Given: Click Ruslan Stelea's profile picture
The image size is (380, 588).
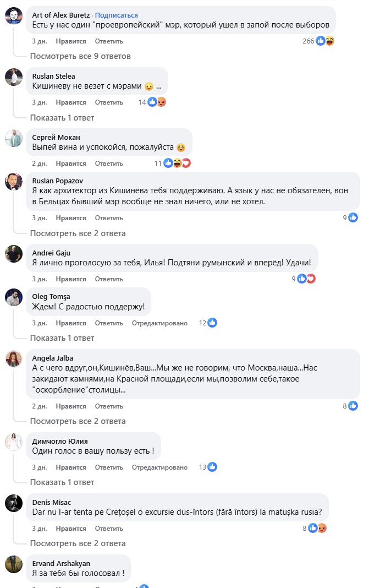Looking at the screenshot, I should (x=14, y=78).
